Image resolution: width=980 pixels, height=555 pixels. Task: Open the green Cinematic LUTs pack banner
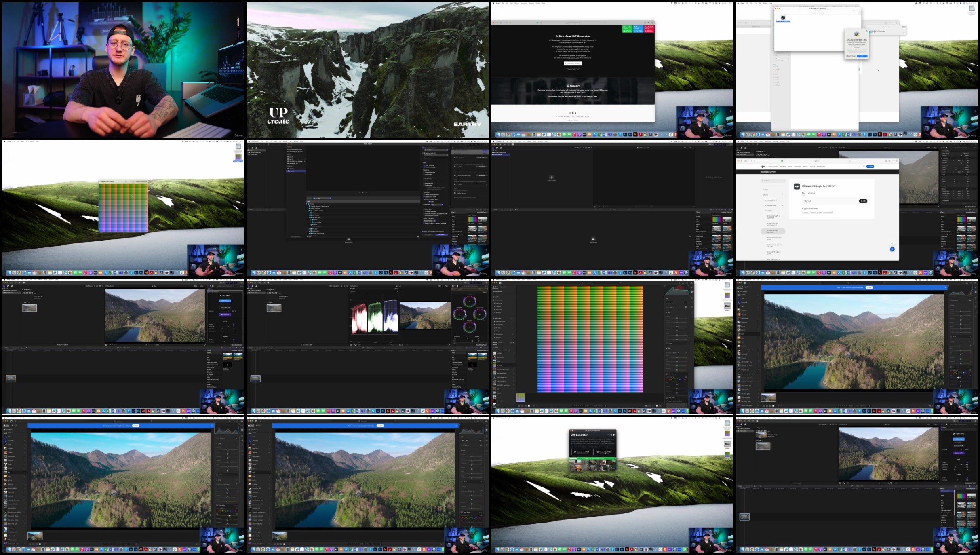(x=627, y=29)
